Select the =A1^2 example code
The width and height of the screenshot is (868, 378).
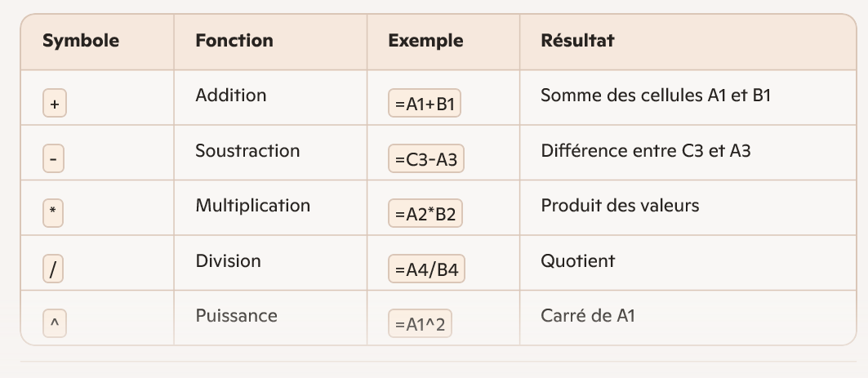point(420,325)
